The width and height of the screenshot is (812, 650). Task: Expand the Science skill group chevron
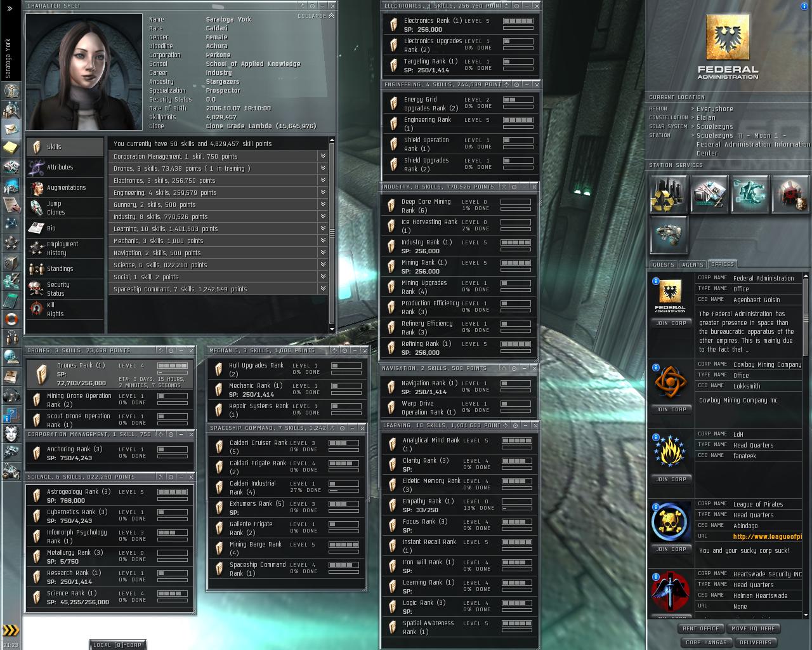coord(323,265)
